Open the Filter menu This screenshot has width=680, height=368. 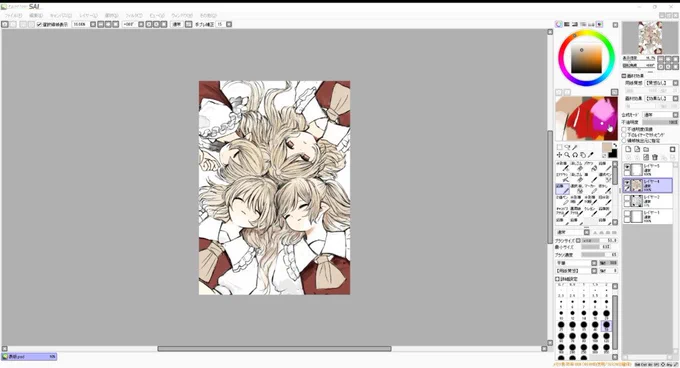(134, 16)
